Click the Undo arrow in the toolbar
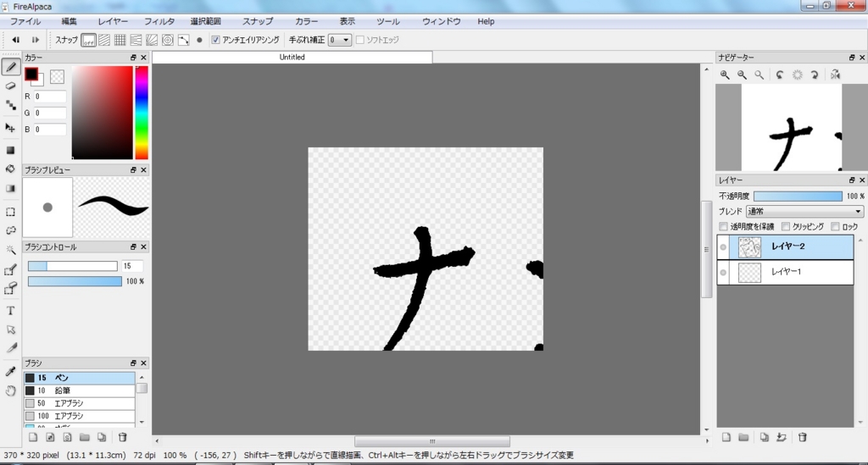868x465 pixels. tap(16, 40)
